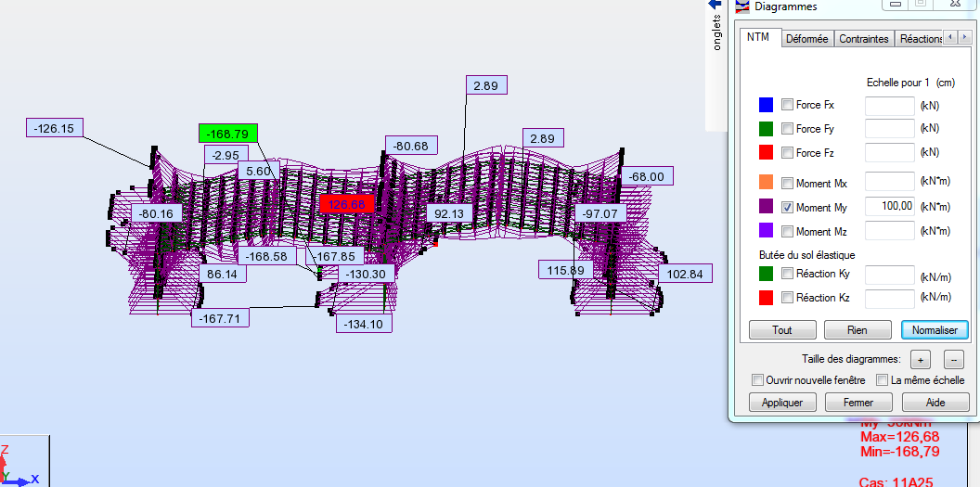Enable the Force Fy checkbox
The width and height of the screenshot is (980, 487).
(788, 129)
